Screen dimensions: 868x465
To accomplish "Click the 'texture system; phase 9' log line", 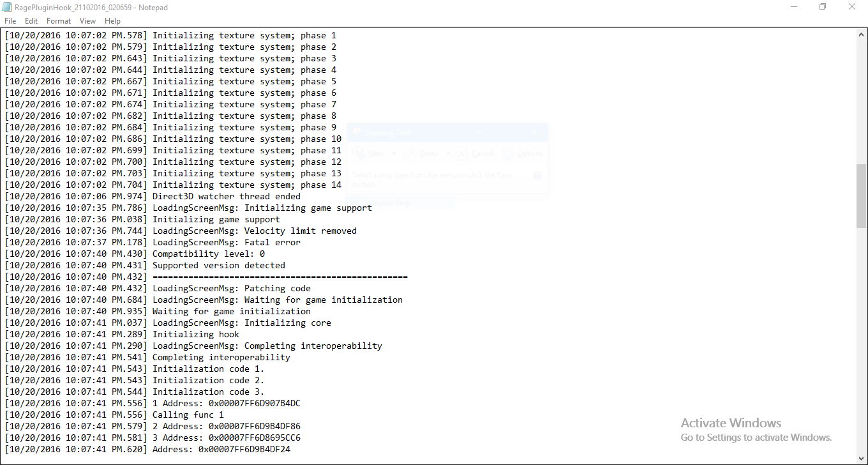I will pos(170,128).
